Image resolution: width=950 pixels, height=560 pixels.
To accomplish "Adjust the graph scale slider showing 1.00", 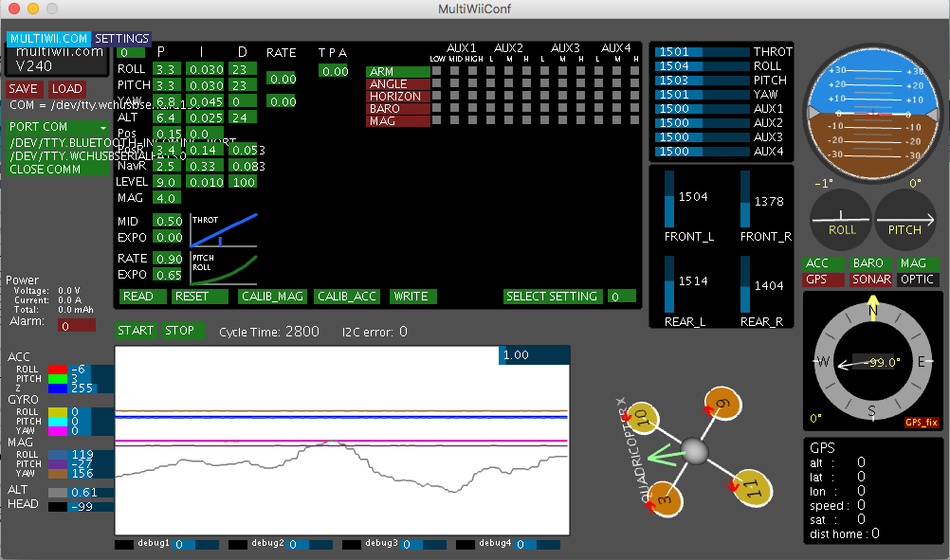I will (534, 354).
